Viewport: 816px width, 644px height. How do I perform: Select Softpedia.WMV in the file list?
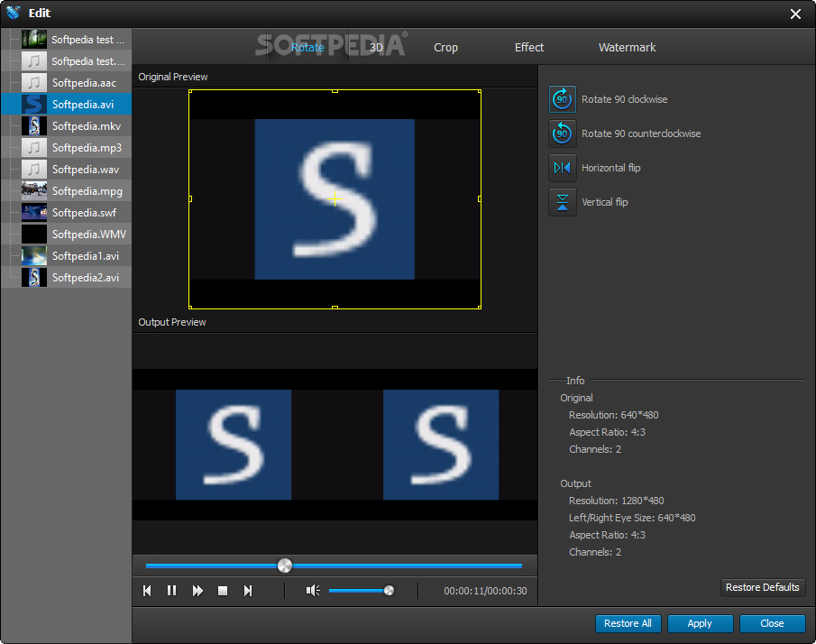[66, 235]
